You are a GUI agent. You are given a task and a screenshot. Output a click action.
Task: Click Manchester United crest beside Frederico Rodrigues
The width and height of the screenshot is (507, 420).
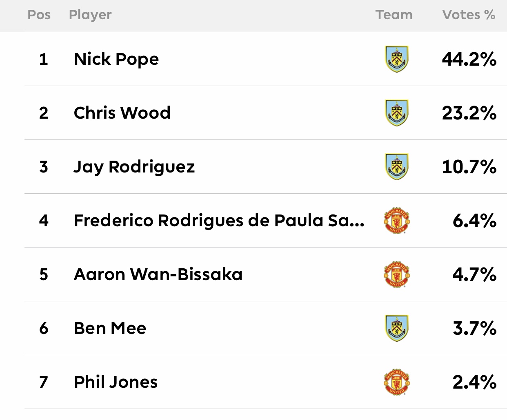pos(397,221)
